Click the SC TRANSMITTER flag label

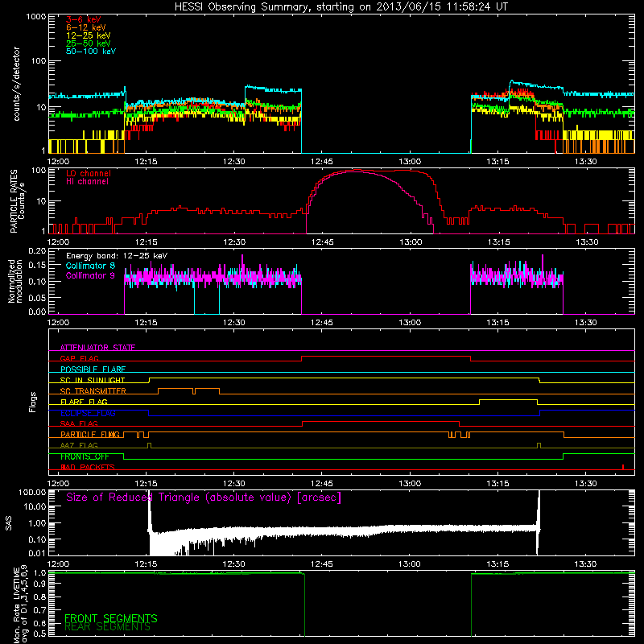(x=93, y=391)
